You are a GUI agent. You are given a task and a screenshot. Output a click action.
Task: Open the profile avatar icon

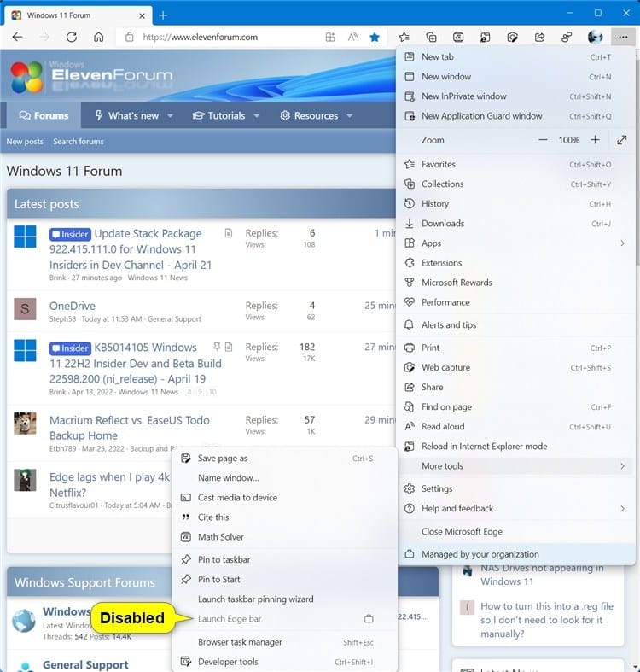point(596,38)
